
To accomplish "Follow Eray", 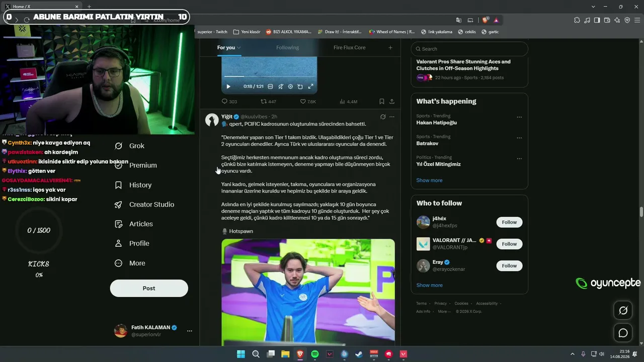I will [509, 265].
